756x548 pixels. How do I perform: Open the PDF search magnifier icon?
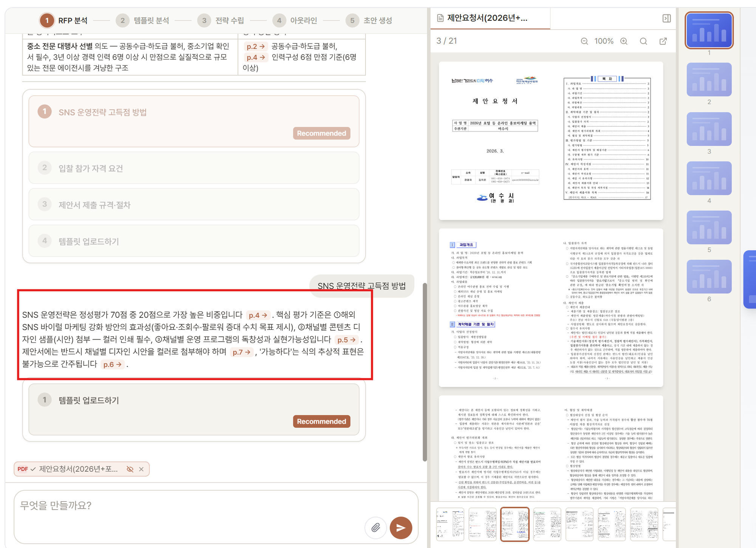pyautogui.click(x=644, y=41)
